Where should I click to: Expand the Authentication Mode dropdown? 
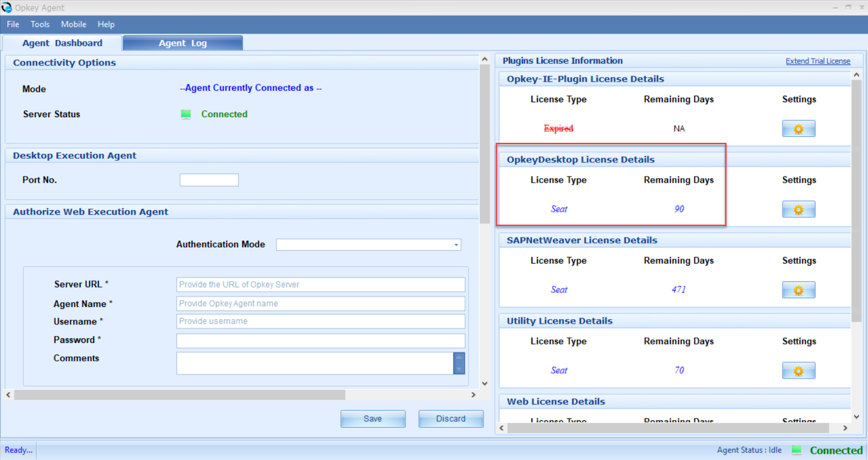tap(456, 245)
